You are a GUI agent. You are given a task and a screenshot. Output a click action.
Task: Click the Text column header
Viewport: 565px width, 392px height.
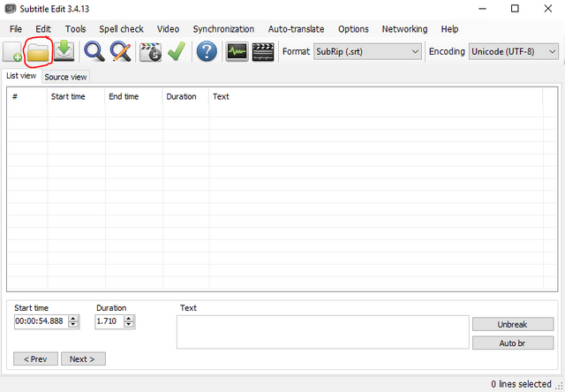pyautogui.click(x=376, y=96)
